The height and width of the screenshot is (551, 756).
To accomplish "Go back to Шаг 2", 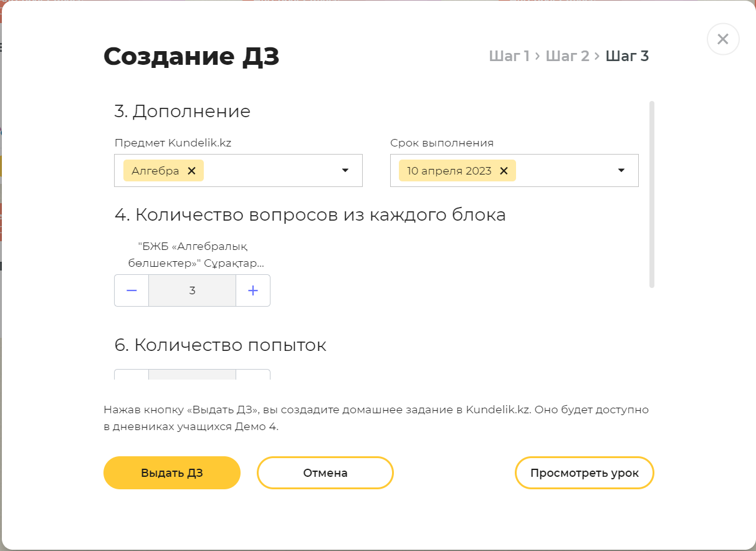I will pyautogui.click(x=567, y=56).
